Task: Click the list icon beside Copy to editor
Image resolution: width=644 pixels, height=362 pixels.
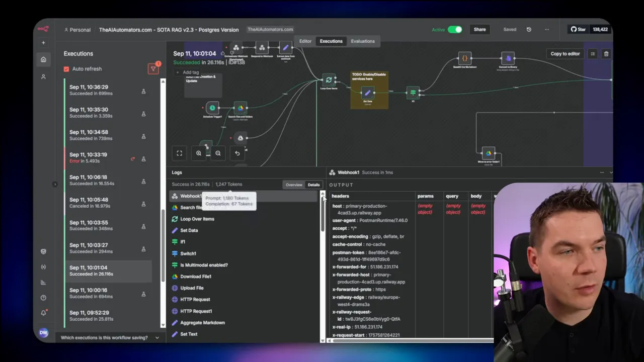Action: (x=593, y=54)
